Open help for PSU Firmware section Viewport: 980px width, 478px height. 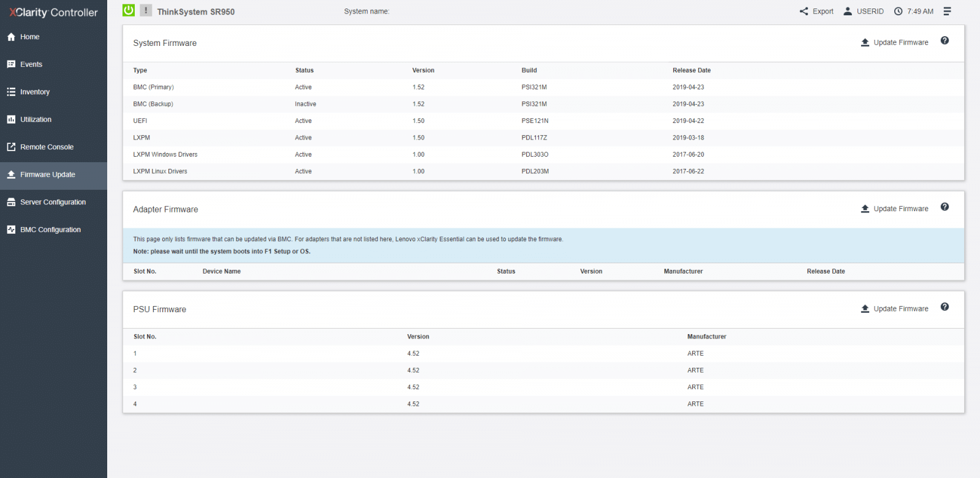pyautogui.click(x=944, y=307)
